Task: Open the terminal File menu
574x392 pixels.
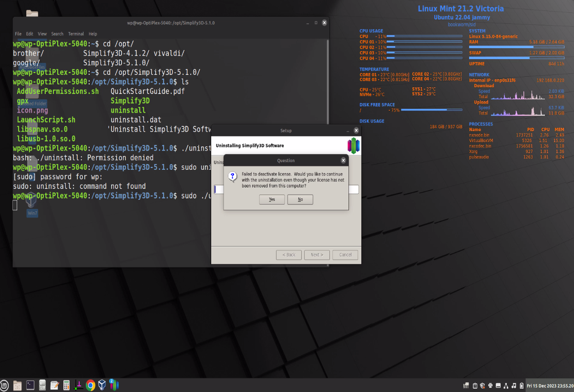Action: point(18,34)
